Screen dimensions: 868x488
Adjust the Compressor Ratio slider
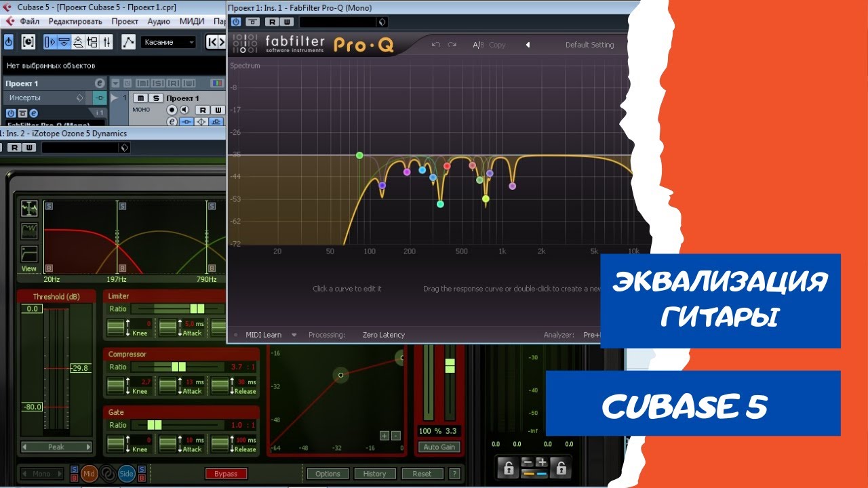[178, 367]
